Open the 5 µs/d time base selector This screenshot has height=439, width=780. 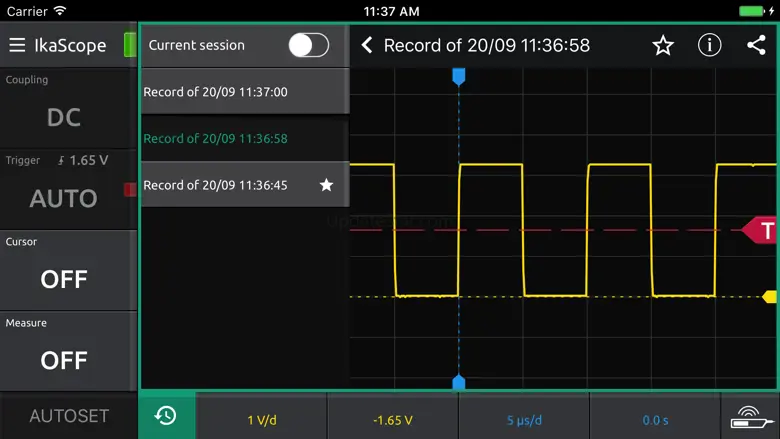point(524,420)
